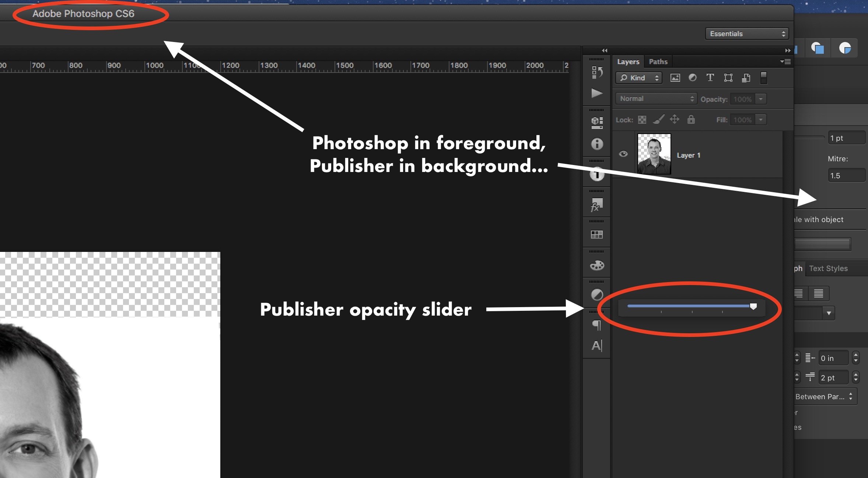
Task: Hide Layer 1 via the eye icon
Action: pyautogui.click(x=623, y=154)
